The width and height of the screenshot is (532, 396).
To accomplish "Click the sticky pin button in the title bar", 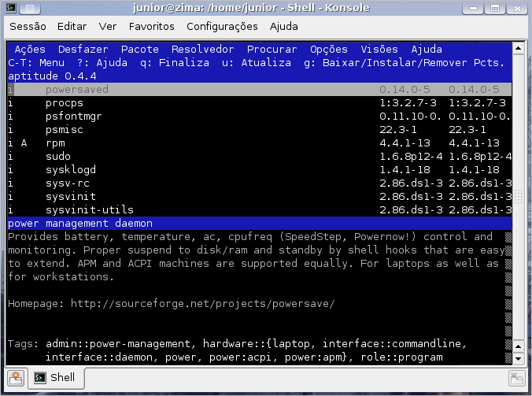I will (x=30, y=8).
